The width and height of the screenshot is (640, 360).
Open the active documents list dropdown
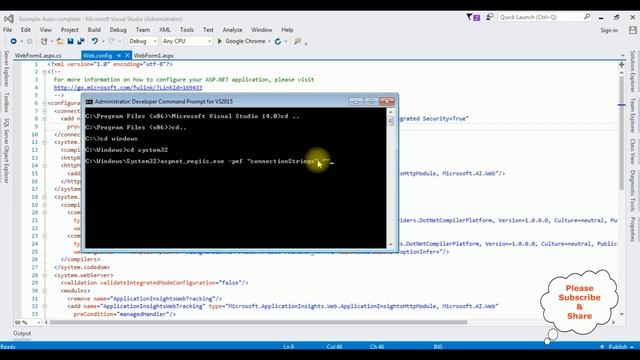pyautogui.click(x=622, y=56)
